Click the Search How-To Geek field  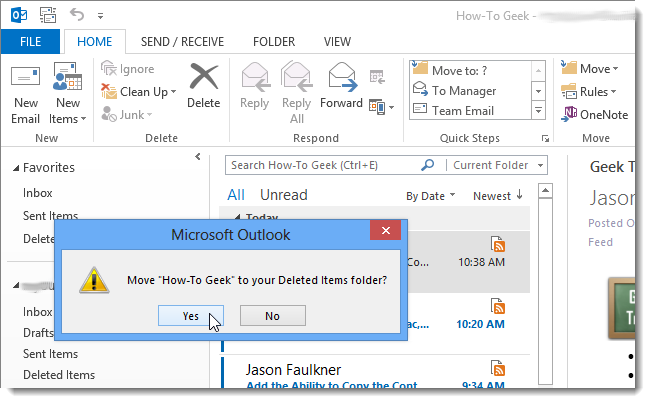coord(321,165)
